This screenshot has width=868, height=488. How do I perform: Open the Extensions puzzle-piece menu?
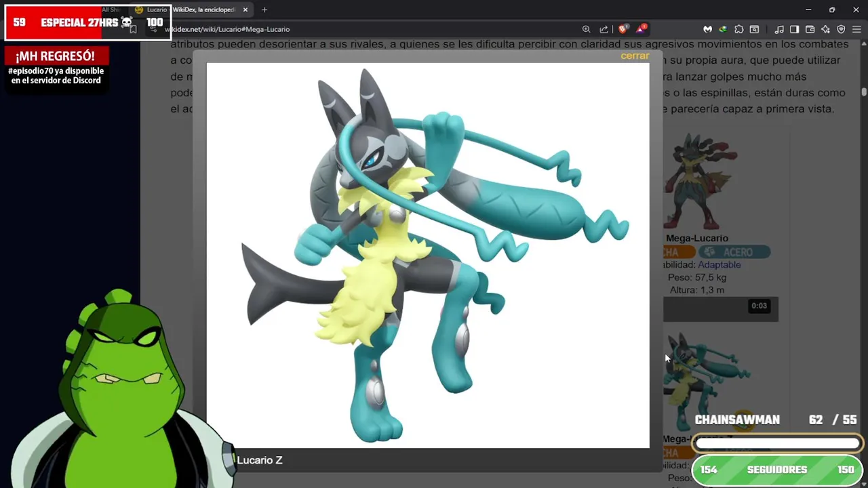click(738, 29)
